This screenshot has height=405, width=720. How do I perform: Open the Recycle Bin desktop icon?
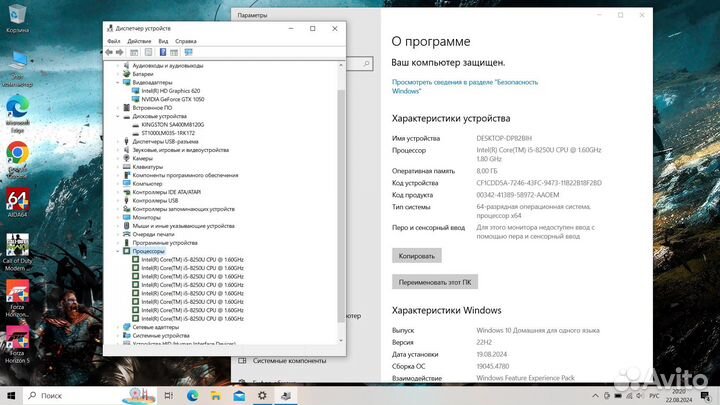17,19
